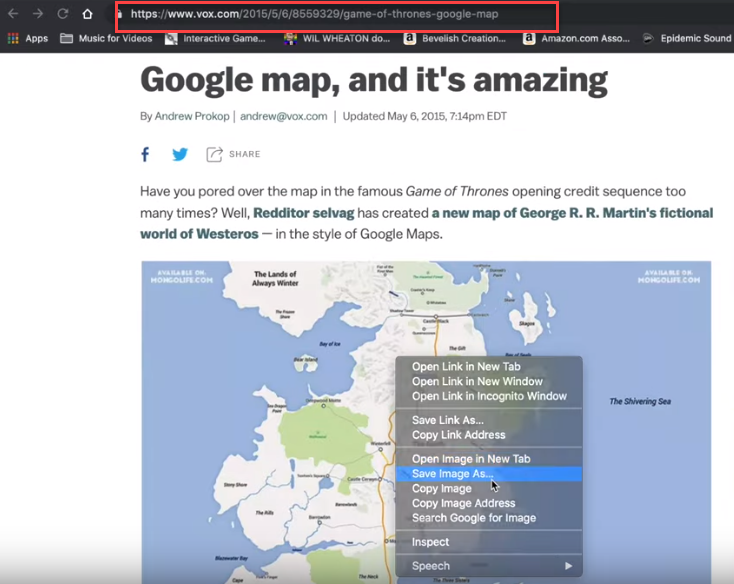Click the browser Forward arrow
Image resolution: width=734 pixels, height=584 pixels.
click(x=38, y=14)
